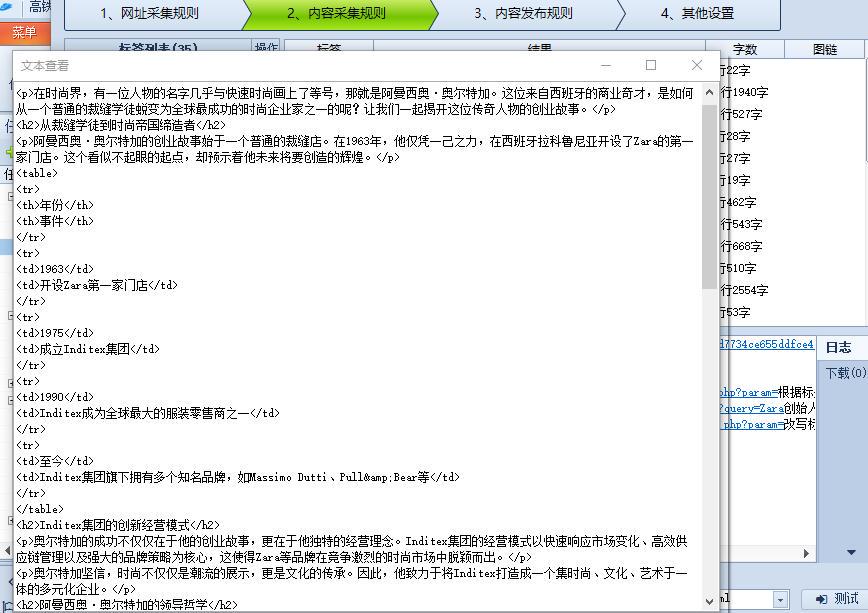Expand the dropdown beside the 测试 button
The image size is (868, 613).
[780, 599]
